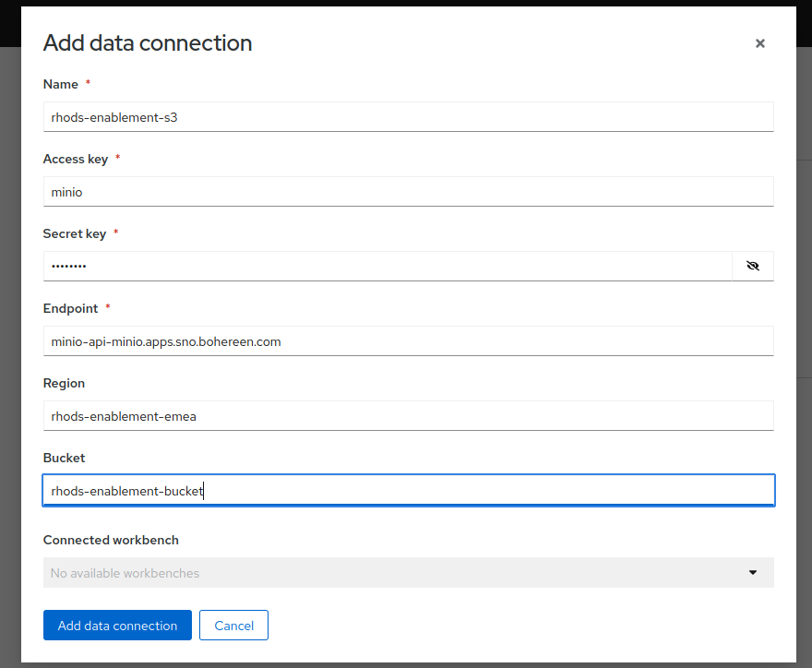Click the required asterisk beside Endpoint
Image resolution: width=812 pixels, height=668 pixels.
[107, 308]
